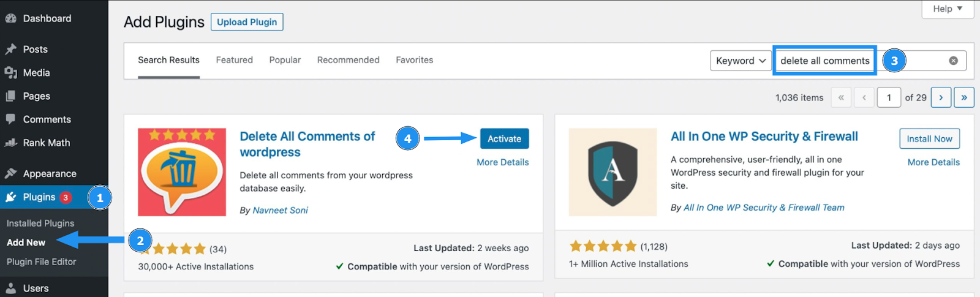View More Details for Delete All Comments
980x297 pixels.
(x=503, y=162)
